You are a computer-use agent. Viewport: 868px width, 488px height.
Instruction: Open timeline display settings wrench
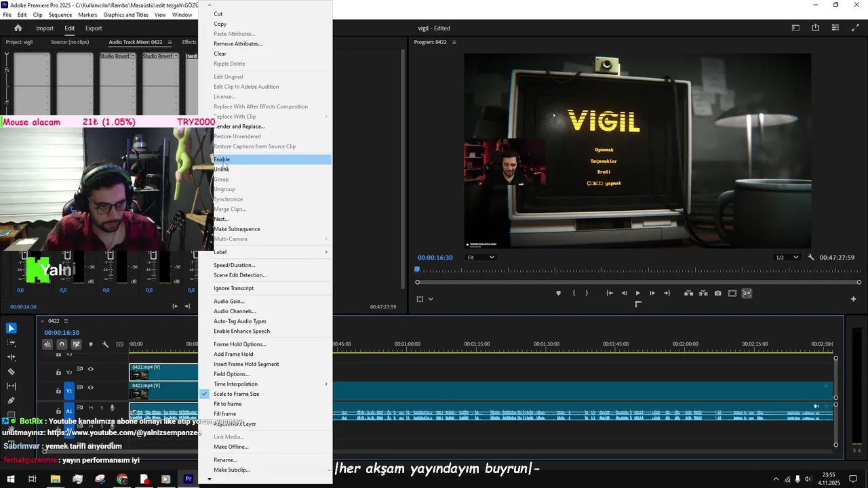point(105,344)
